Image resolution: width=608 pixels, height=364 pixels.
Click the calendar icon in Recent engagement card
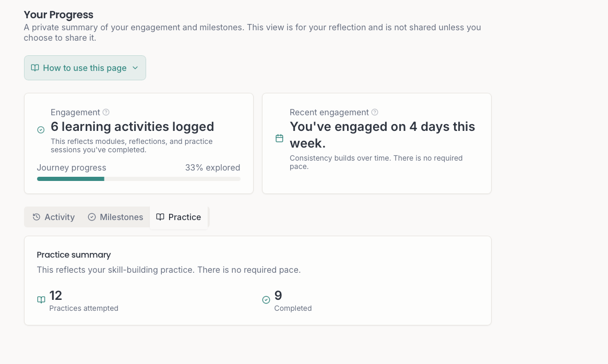pyautogui.click(x=279, y=138)
